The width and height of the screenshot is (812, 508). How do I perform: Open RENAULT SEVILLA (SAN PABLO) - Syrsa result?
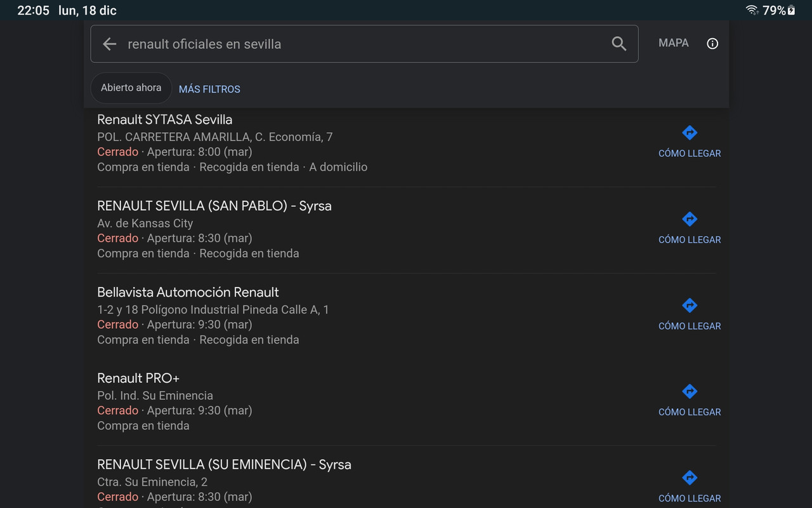pos(214,206)
